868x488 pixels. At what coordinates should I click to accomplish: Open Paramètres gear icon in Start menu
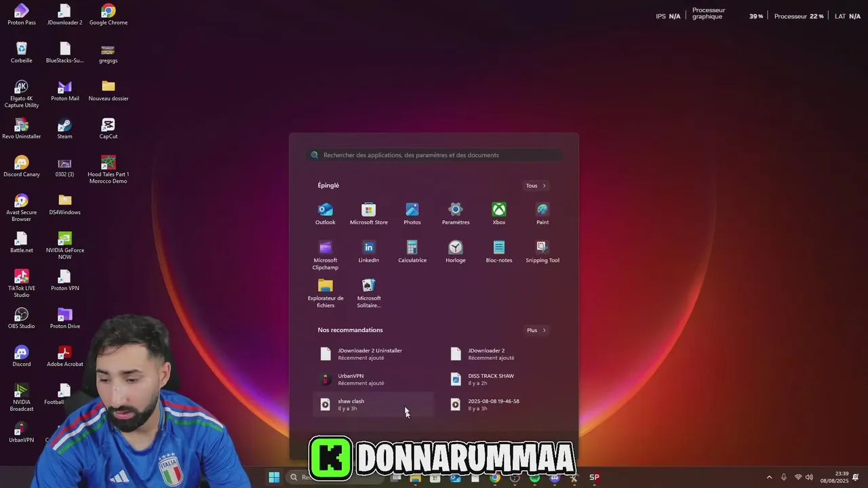tap(456, 214)
